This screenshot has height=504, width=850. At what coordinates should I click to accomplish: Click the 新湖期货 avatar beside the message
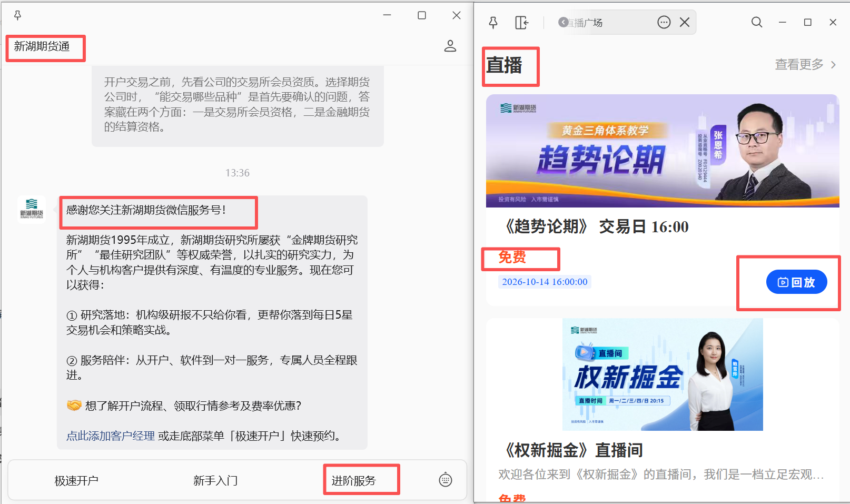(x=32, y=210)
